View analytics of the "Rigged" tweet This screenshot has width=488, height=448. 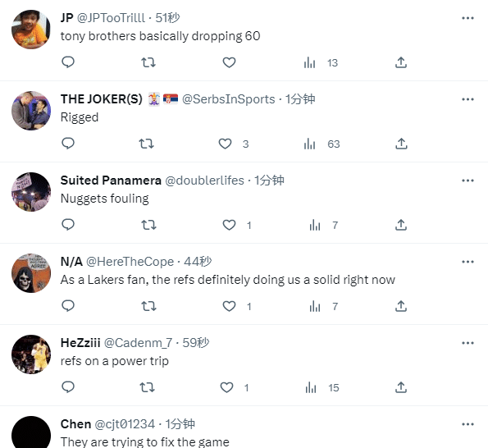point(322,144)
